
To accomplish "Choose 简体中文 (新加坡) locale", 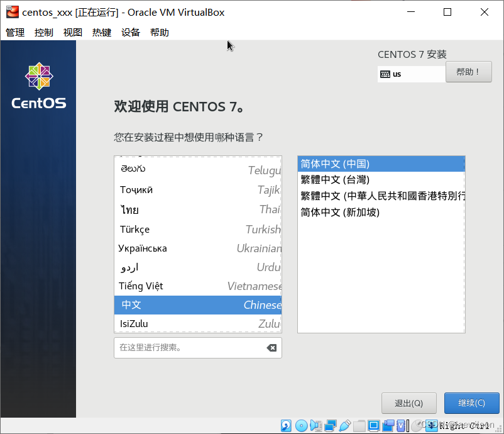I will 381,212.
